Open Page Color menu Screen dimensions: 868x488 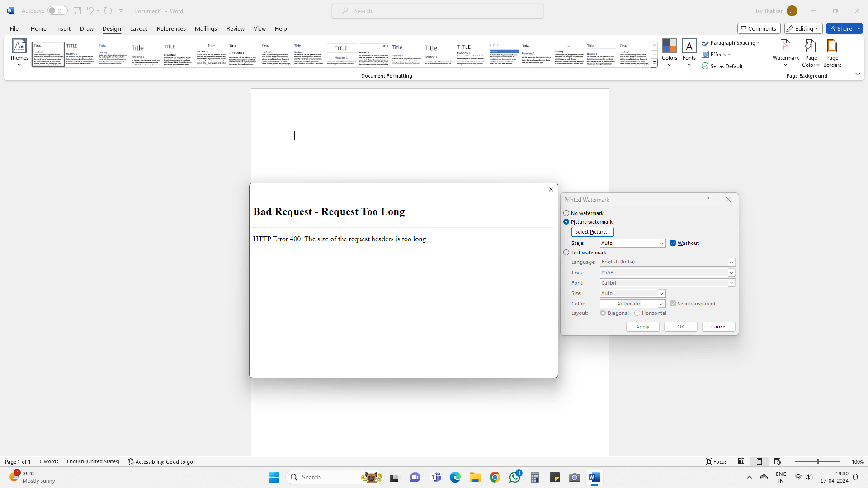tap(811, 53)
